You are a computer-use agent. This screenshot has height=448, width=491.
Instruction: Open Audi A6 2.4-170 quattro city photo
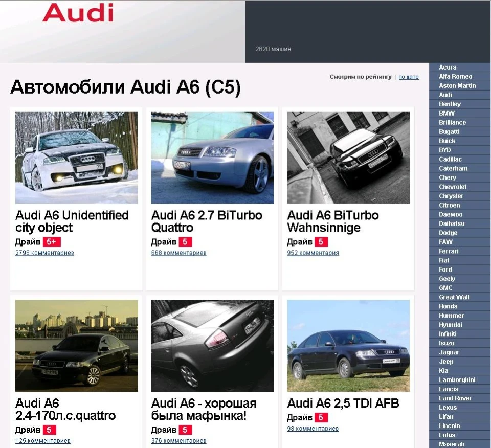pyautogui.click(x=76, y=346)
